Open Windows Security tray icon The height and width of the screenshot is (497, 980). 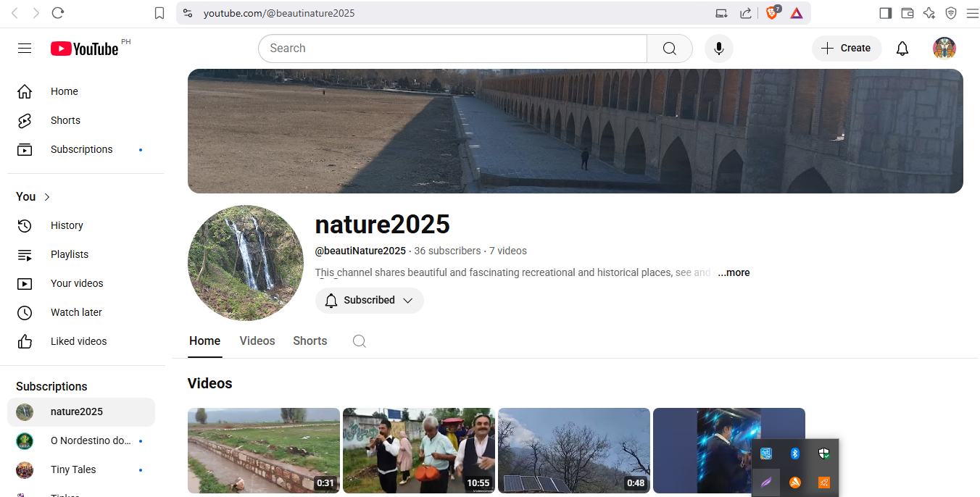coord(823,454)
